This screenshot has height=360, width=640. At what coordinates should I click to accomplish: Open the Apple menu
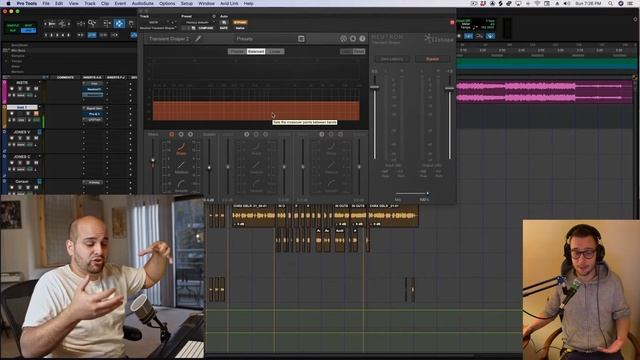pos(8,3)
